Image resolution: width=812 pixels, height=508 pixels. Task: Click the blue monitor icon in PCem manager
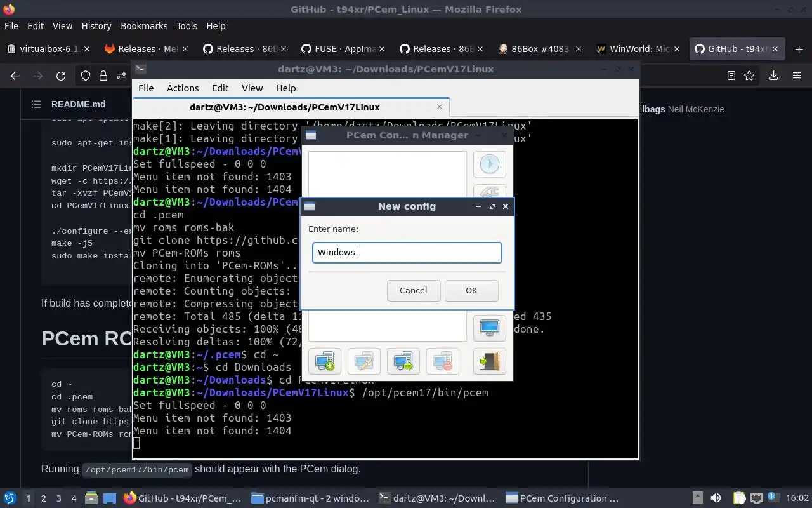coord(489,328)
